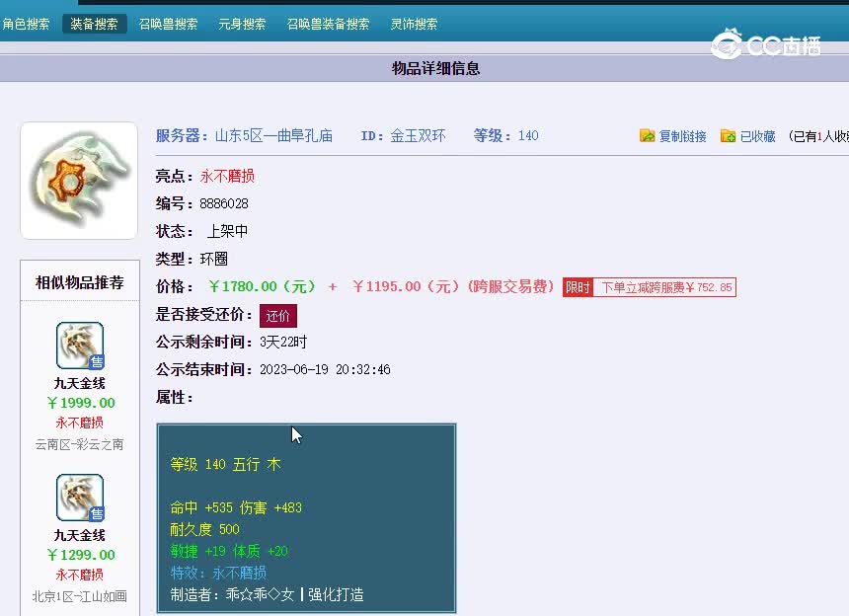Click the ¥1299.00 price text
Viewport: 849px width, 616px height.
pyautogui.click(x=81, y=555)
